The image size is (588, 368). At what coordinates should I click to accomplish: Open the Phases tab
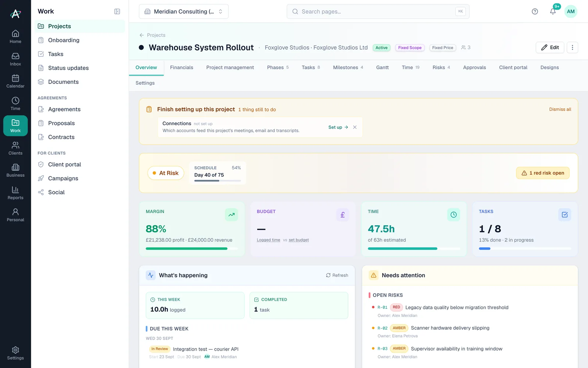pyautogui.click(x=278, y=68)
